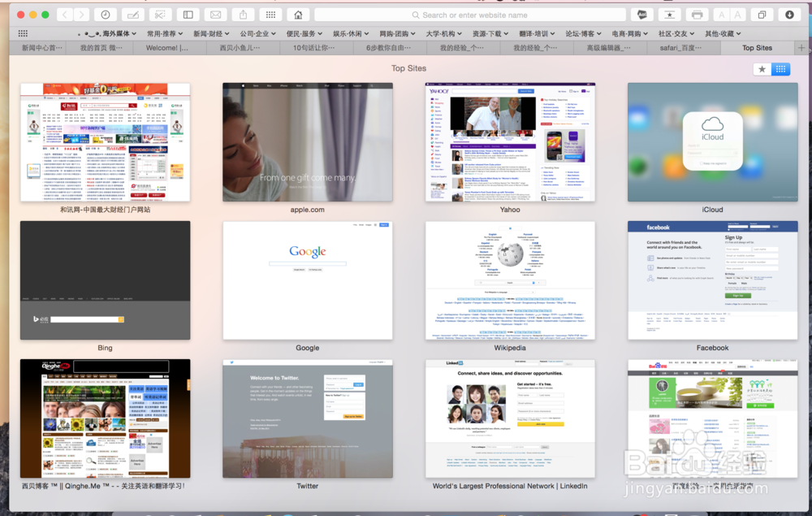Open the Google thumbnail
The image size is (812, 516).
308,280
